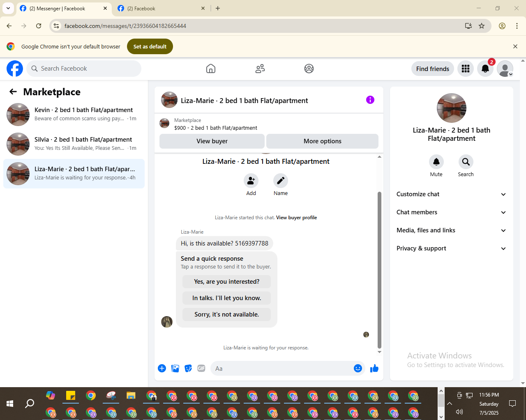
Task: Switch to the second Facebook tab
Action: pyautogui.click(x=161, y=8)
